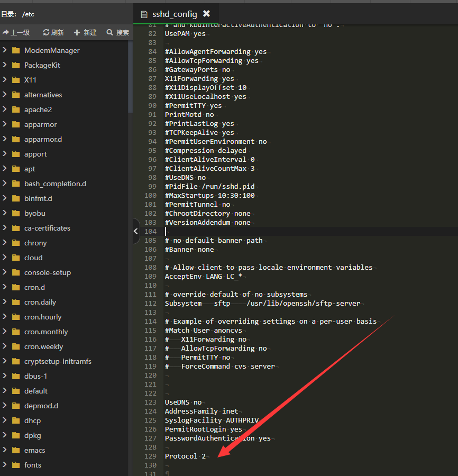
Task: Open the fonts folder in the tree
Action: pos(33,465)
